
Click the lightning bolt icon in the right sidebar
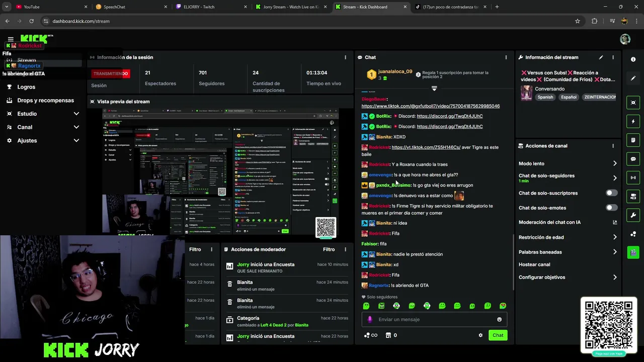tap(633, 121)
